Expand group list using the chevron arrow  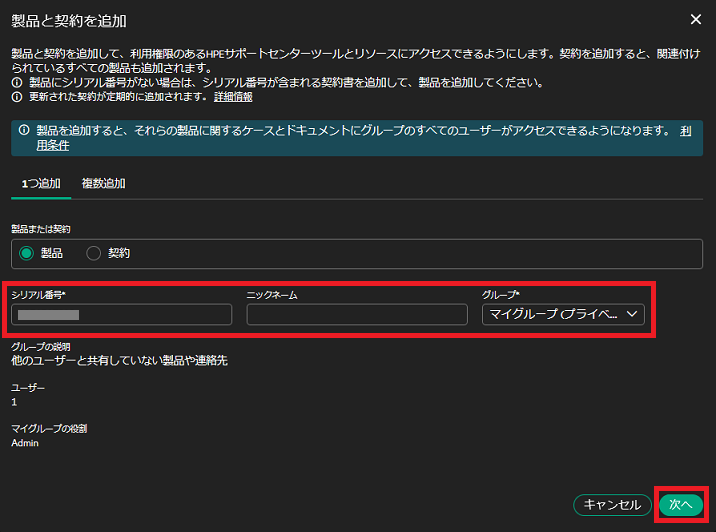631,315
